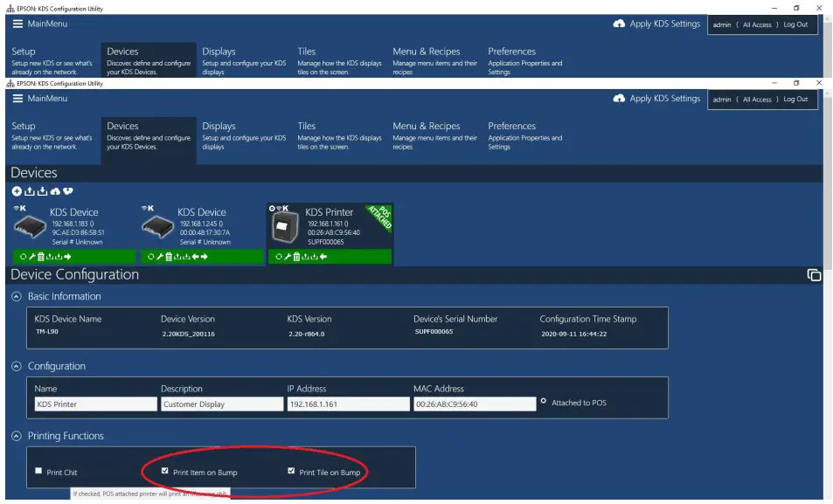Open Displays tab in back window
Viewport: 833px width, 504px height.
tap(244, 60)
